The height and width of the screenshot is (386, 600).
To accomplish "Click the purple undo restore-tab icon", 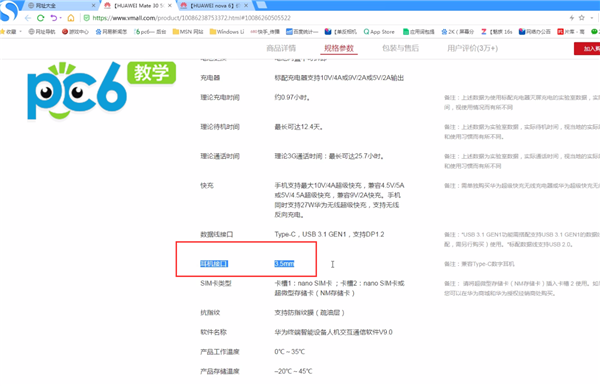I will pyautogui.click(x=54, y=18).
